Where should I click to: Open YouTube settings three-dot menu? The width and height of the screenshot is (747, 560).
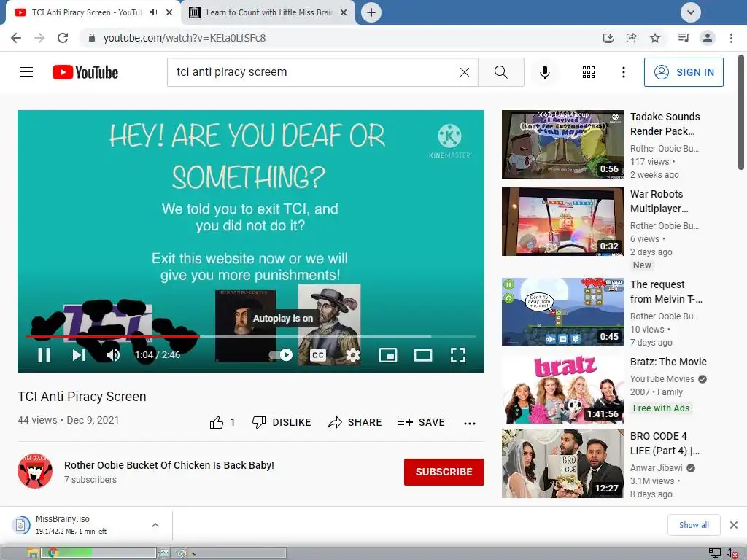[x=623, y=72]
